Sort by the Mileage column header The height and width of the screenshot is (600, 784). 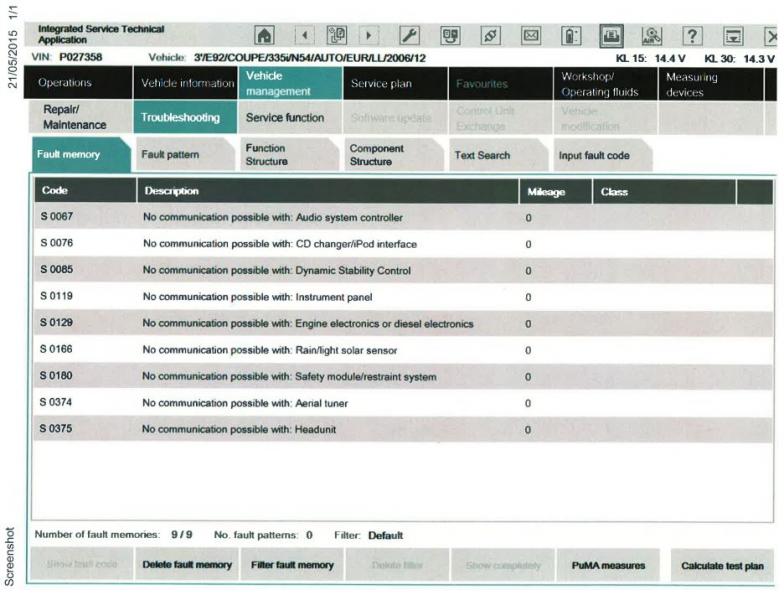pos(546,191)
